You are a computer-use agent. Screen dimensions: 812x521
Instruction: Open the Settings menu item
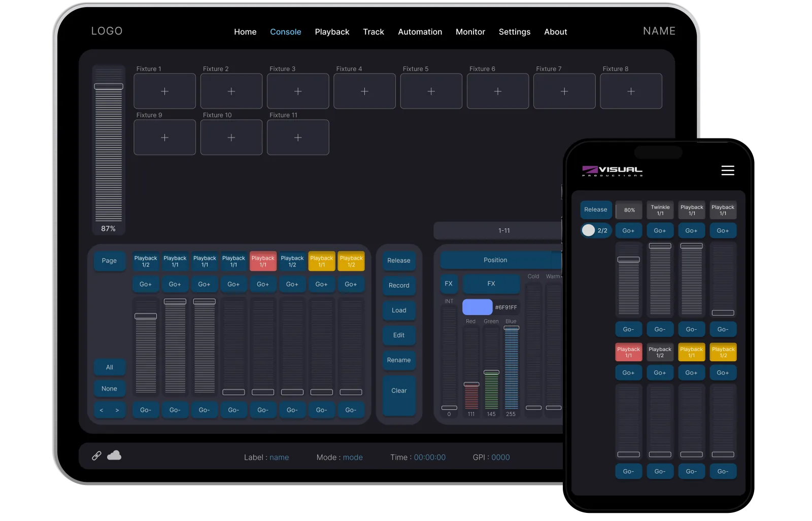click(x=515, y=32)
